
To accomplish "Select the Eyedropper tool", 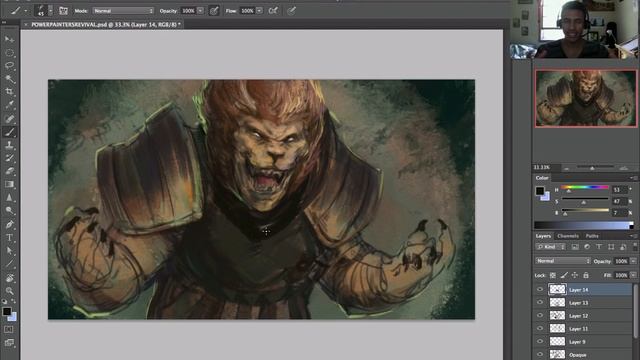I will click(x=9, y=105).
